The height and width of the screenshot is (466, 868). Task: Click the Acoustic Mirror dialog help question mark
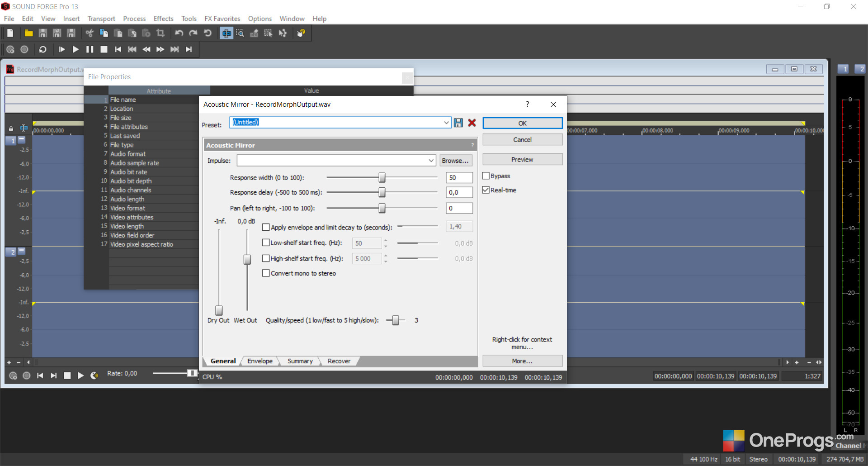click(x=527, y=105)
